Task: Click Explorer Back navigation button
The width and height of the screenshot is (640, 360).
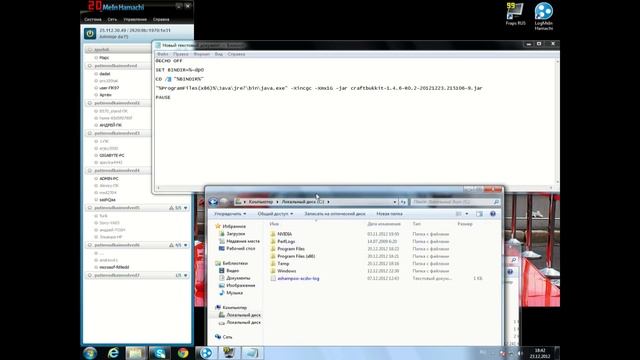Action: click(213, 202)
